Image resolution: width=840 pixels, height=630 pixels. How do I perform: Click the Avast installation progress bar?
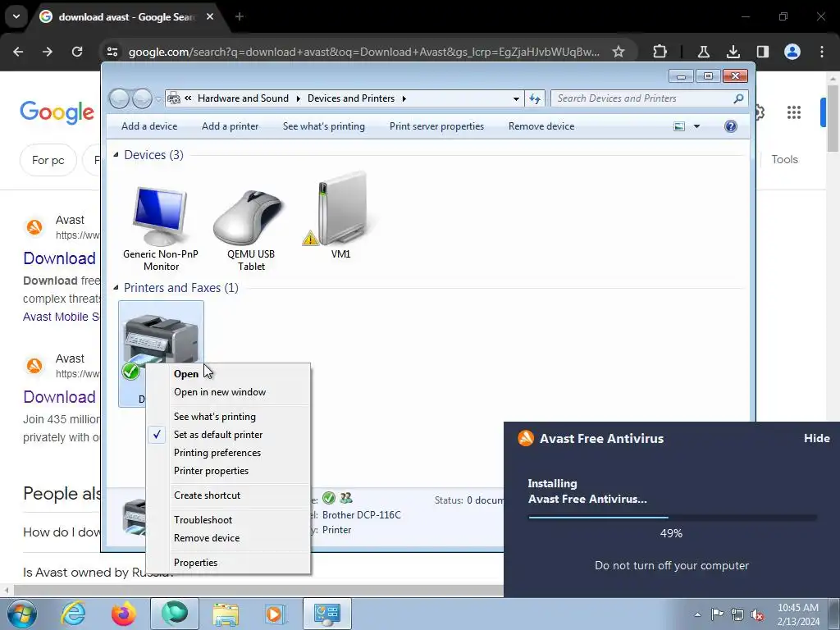(673, 518)
